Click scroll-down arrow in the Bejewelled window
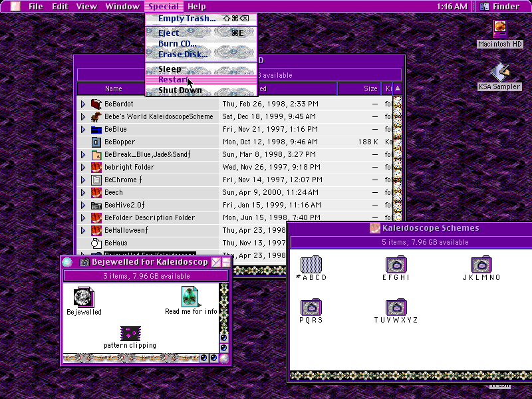Screen dimensions: 532x399 click(x=224, y=348)
